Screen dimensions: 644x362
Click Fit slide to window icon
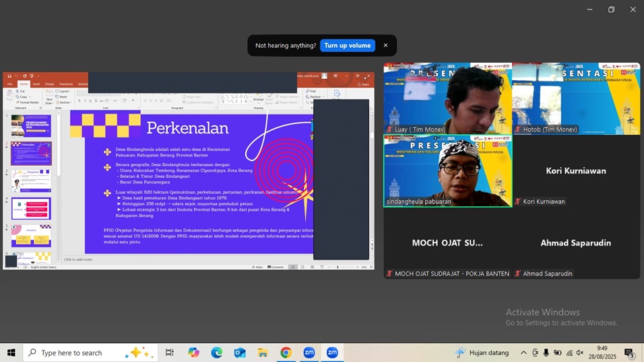click(371, 267)
